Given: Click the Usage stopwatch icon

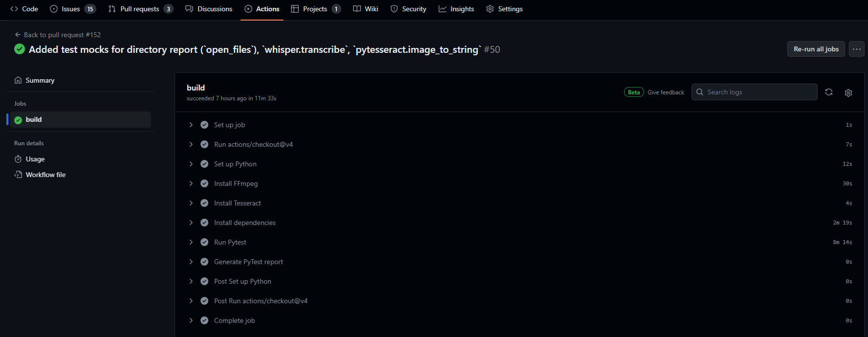Looking at the screenshot, I should click(x=18, y=159).
